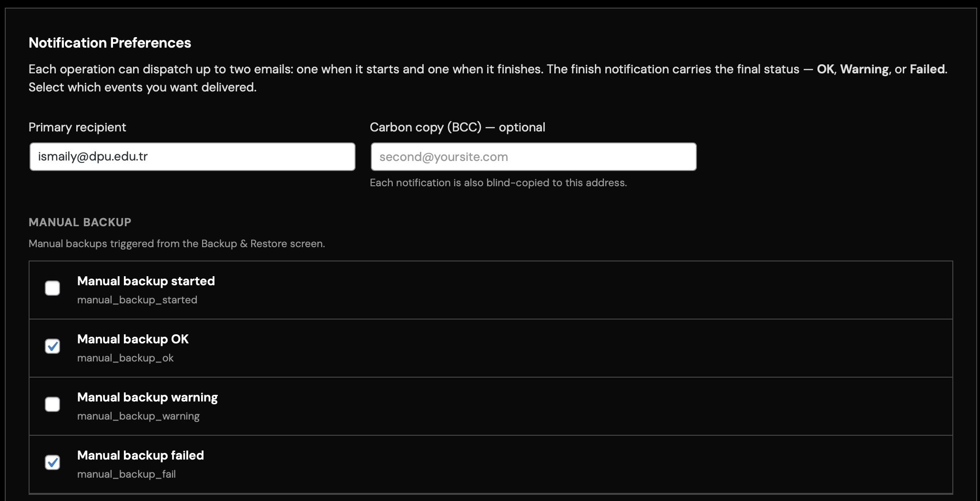
Task: Select the 'Manual backup warning' label
Action: [147, 397]
